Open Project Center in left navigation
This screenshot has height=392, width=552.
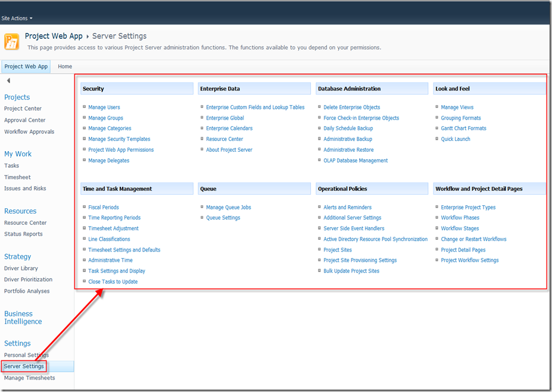point(23,109)
